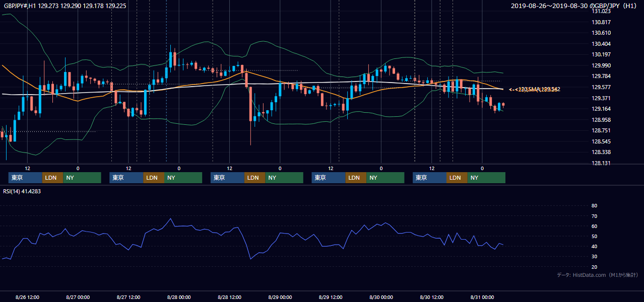Screen dimensions: 644x302
Task: Select the LDN session block for 8/26
Action: 52,178
